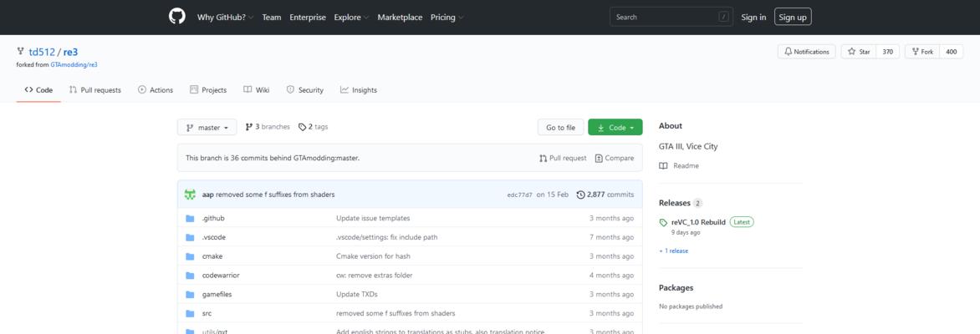Viewport: 980px width, 334px height.
Task: Open the re3 repository name link
Action: pos(70,52)
